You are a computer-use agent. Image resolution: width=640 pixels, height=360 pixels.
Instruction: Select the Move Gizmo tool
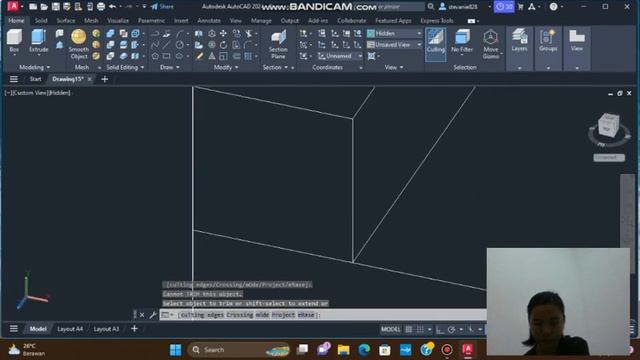coord(490,44)
